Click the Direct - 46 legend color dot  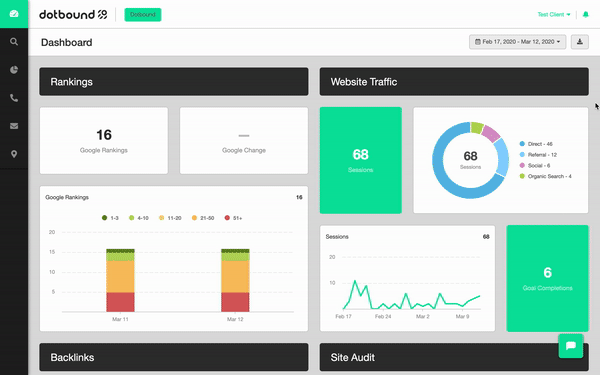522,144
